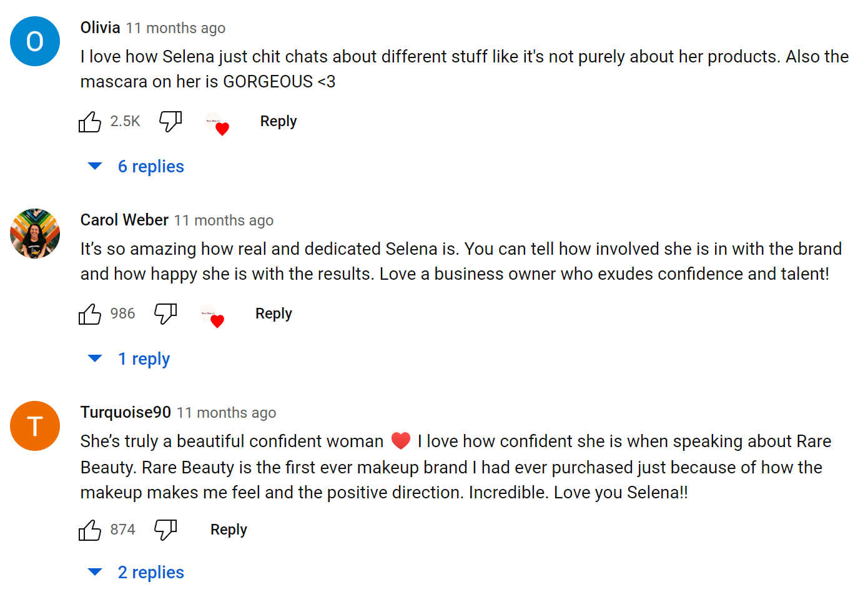The width and height of the screenshot is (868, 592).
Task: Click Carol Weber's profile picture
Action: (35, 234)
